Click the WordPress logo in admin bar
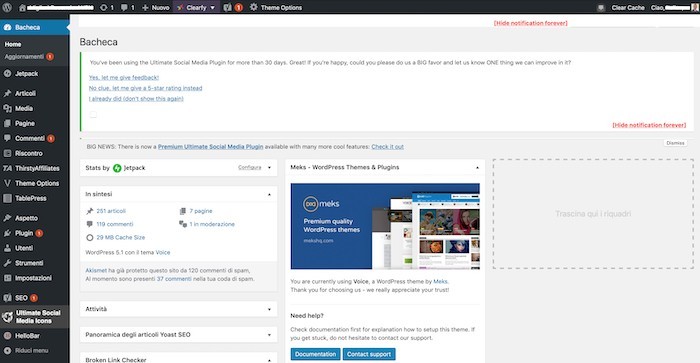This screenshot has width=700, height=363. (x=7, y=7)
